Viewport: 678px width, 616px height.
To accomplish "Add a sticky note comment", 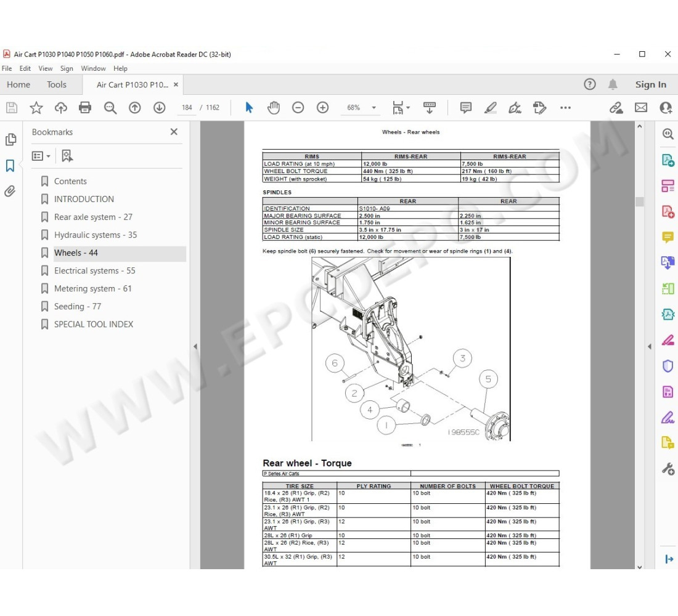I will (466, 108).
